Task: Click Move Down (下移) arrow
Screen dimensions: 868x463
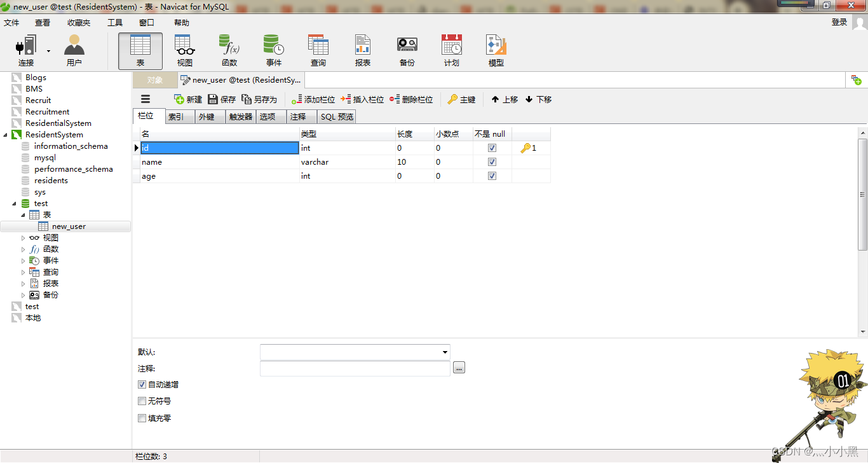Action: click(x=538, y=99)
